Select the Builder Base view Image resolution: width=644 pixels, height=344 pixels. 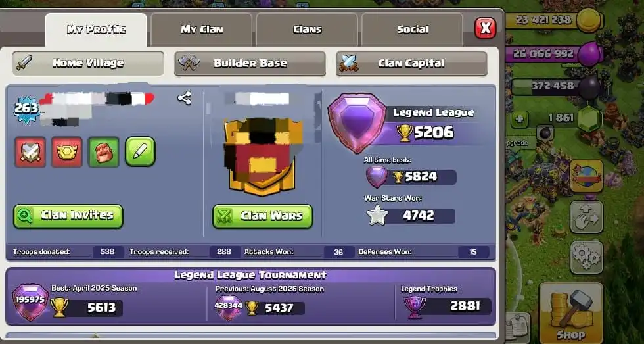(x=250, y=63)
